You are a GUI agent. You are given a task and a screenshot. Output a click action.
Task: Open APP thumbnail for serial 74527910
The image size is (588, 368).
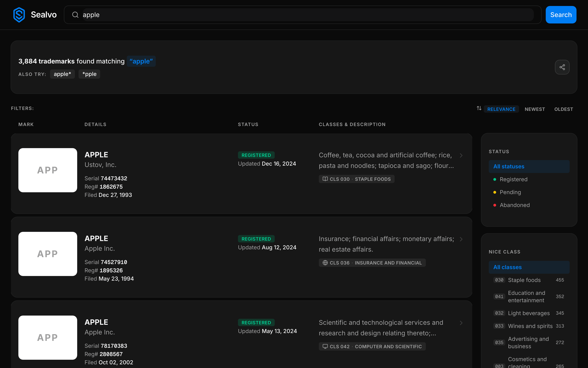(48, 254)
